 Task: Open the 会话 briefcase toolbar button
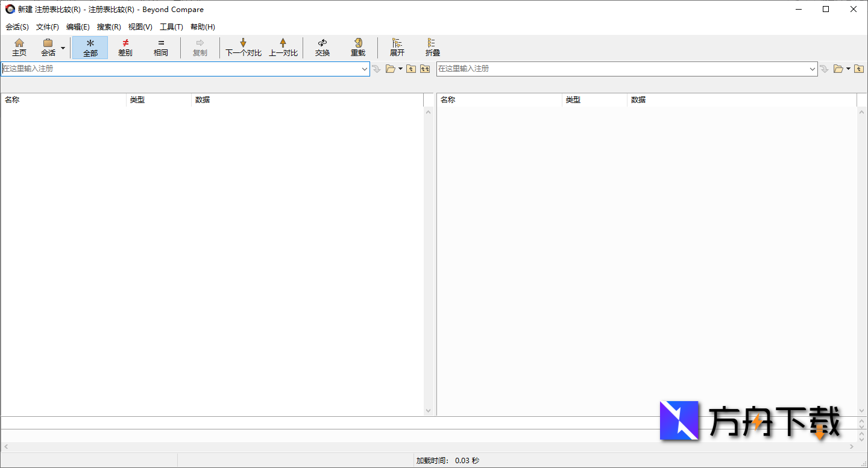(x=48, y=43)
